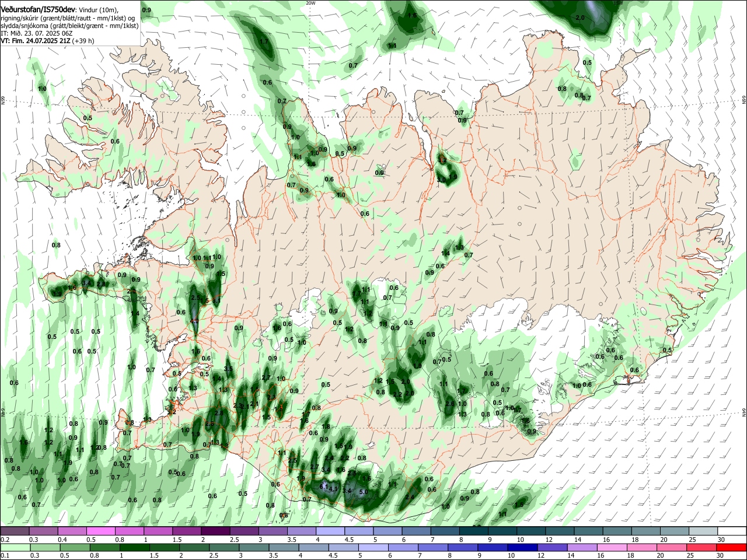747x560 pixels.
Task: Click the rain legend swatch between 2 and 2.5
Action: point(194,548)
